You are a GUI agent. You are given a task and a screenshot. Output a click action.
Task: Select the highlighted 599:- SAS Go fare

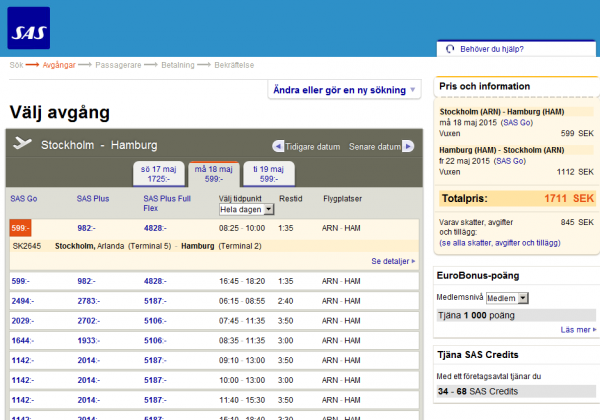tap(20, 228)
